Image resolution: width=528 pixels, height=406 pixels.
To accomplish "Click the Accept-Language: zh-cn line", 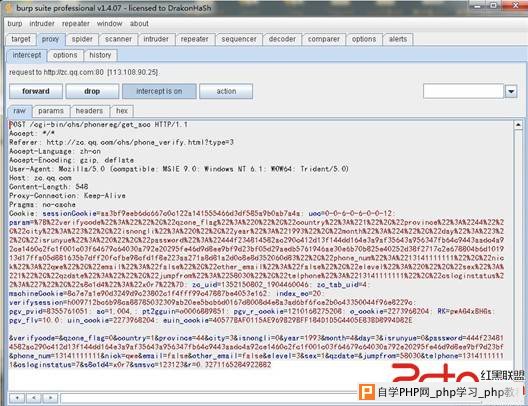I will (x=55, y=151).
